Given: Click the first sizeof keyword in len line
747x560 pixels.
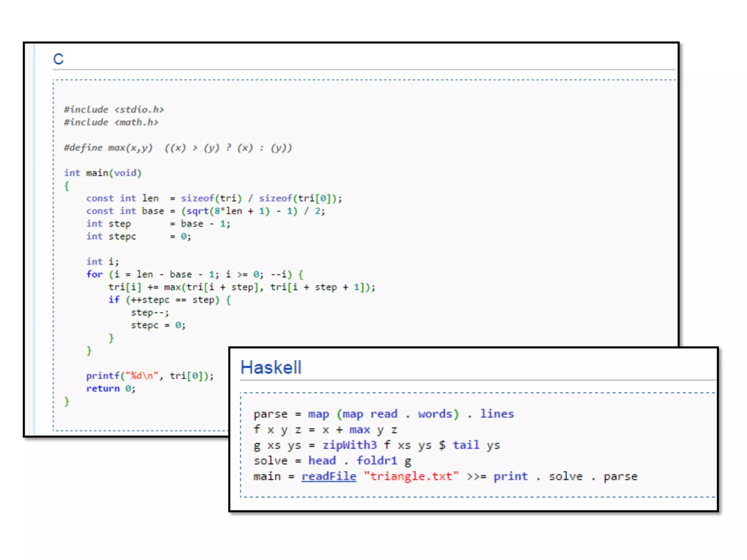Looking at the screenshot, I should point(197,198).
